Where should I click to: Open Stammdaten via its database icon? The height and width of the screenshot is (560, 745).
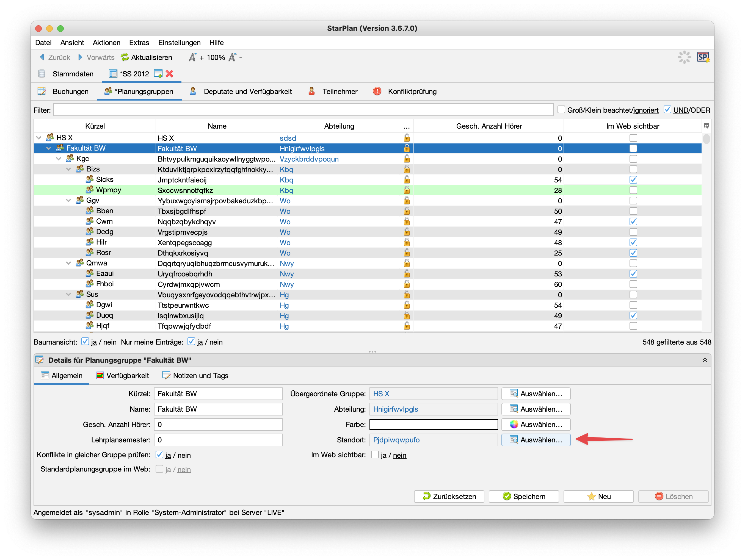coord(42,74)
